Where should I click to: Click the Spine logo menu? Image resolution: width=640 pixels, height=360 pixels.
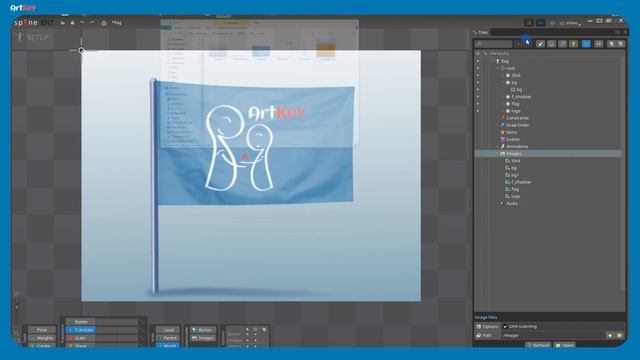pos(26,23)
